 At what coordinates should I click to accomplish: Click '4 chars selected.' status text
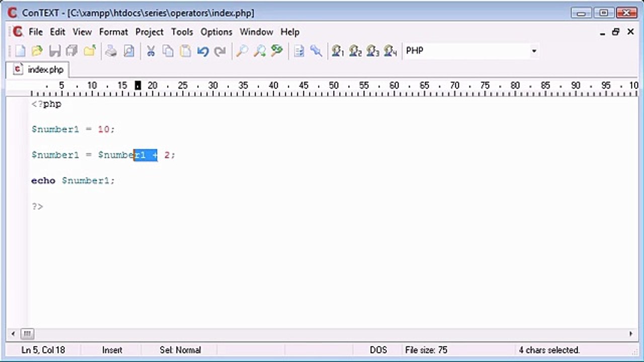pos(549,350)
